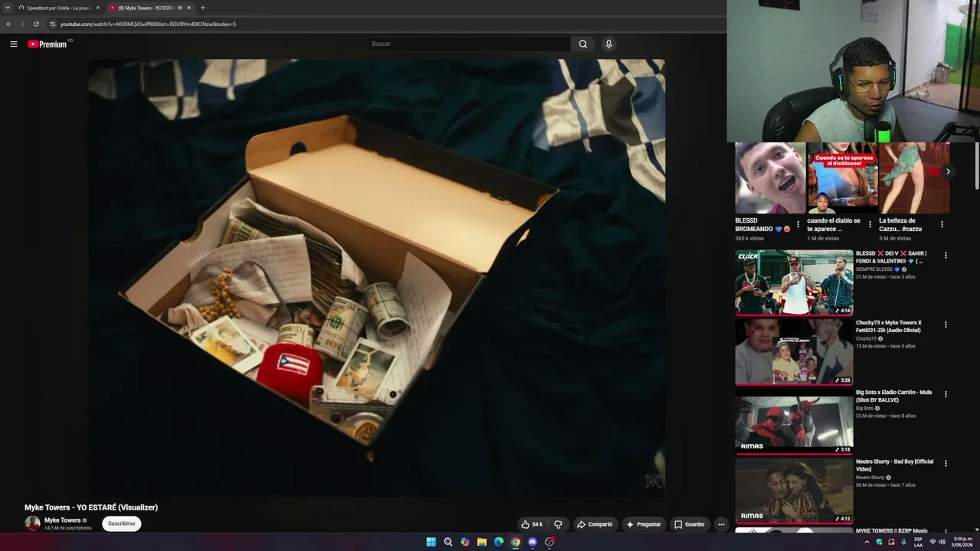Click the search magnifier button
The height and width of the screenshot is (551, 980).
point(583,44)
